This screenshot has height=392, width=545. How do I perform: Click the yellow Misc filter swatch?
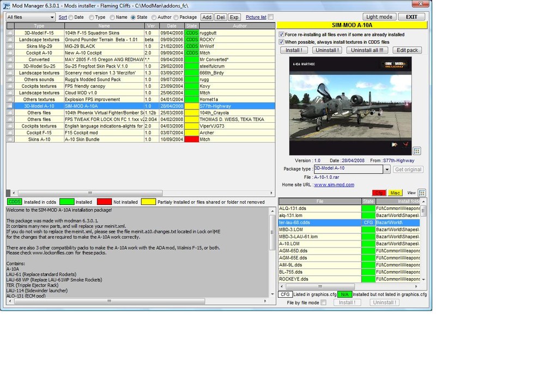(x=395, y=192)
